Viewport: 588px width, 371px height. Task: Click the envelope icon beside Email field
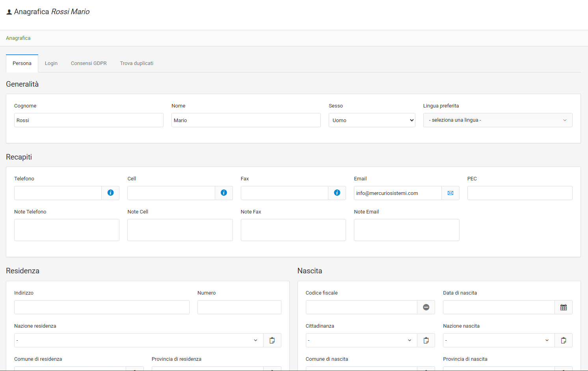point(450,193)
